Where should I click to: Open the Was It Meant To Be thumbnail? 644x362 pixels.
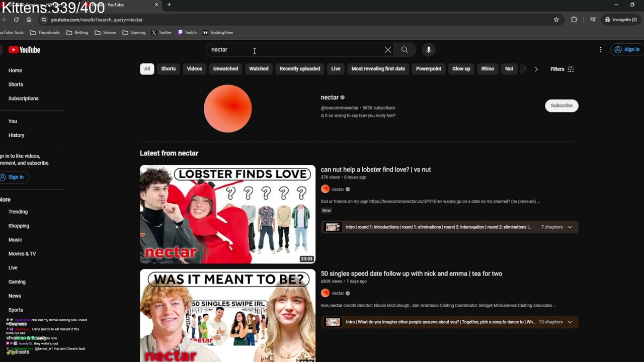pos(227,315)
